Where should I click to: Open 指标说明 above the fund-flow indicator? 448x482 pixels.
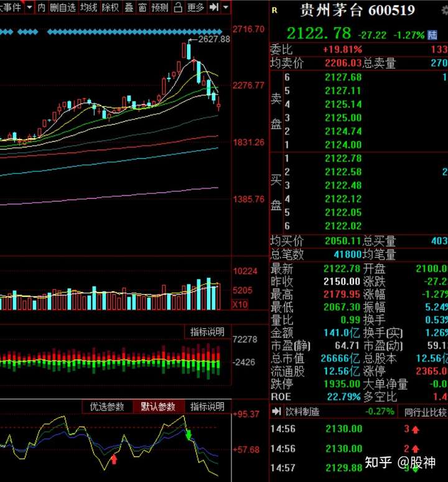[x=208, y=332]
